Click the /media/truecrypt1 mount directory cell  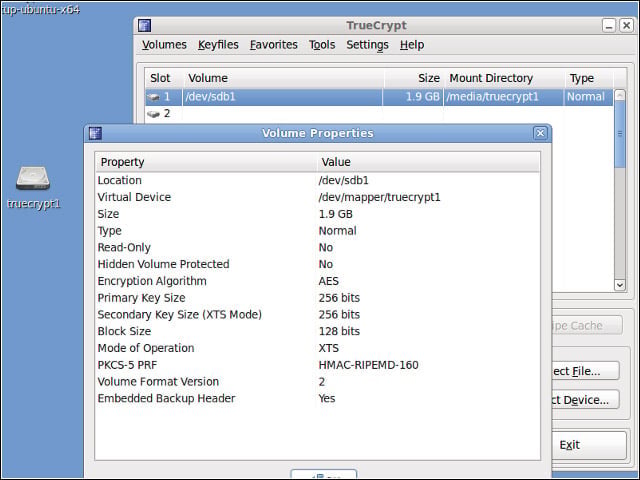pos(492,97)
